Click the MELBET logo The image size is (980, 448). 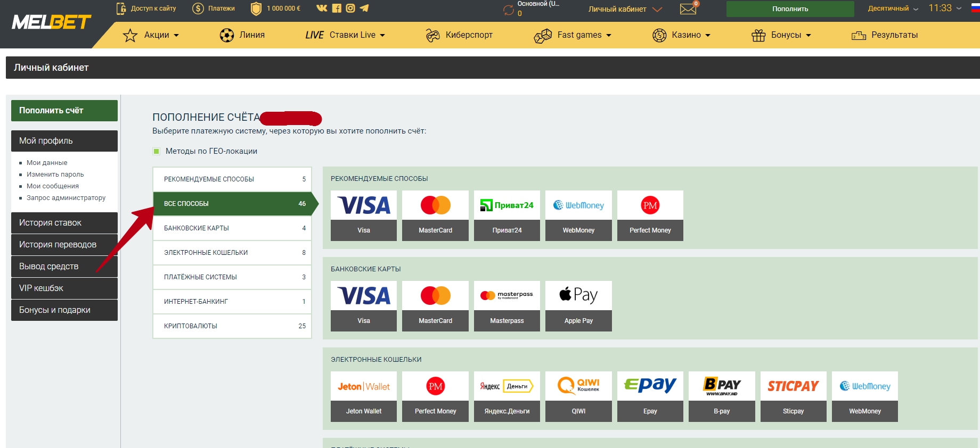pyautogui.click(x=51, y=22)
